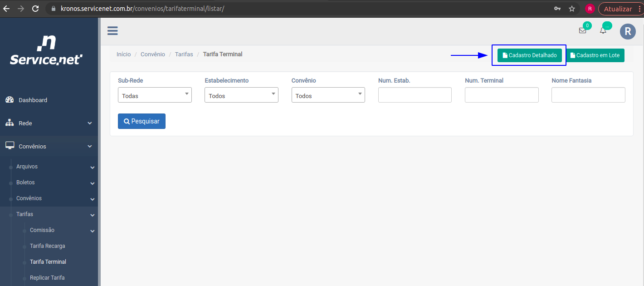Click the saved passwords key icon
This screenshot has height=286, width=644.
tap(557, 9)
